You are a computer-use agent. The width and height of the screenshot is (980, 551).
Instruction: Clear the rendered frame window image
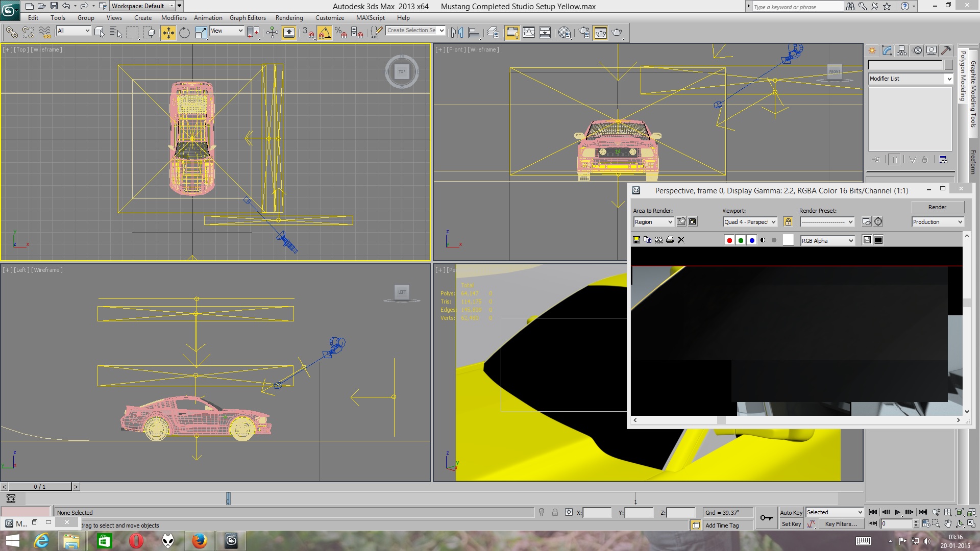(681, 240)
